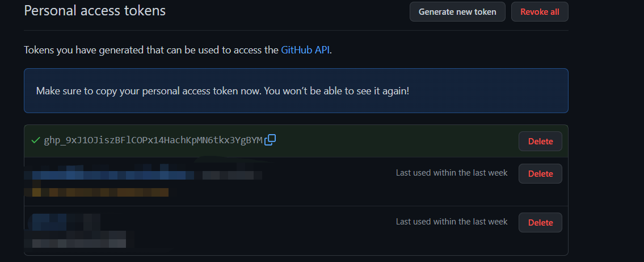Delete the middle token with yellow scopes
The width and height of the screenshot is (644, 262).
[x=540, y=173]
